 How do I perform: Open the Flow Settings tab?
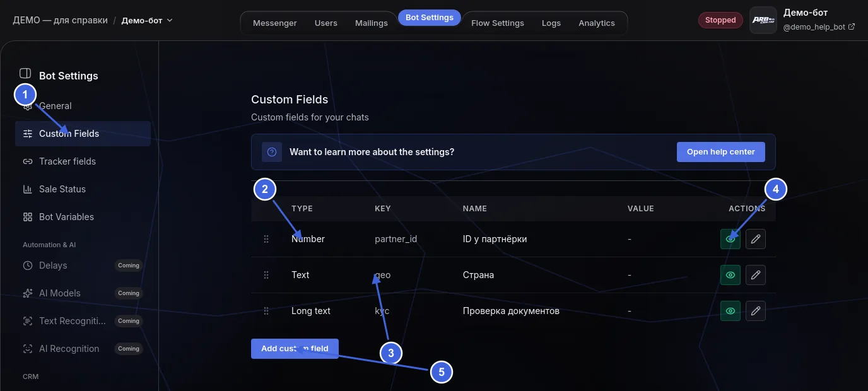pos(498,23)
